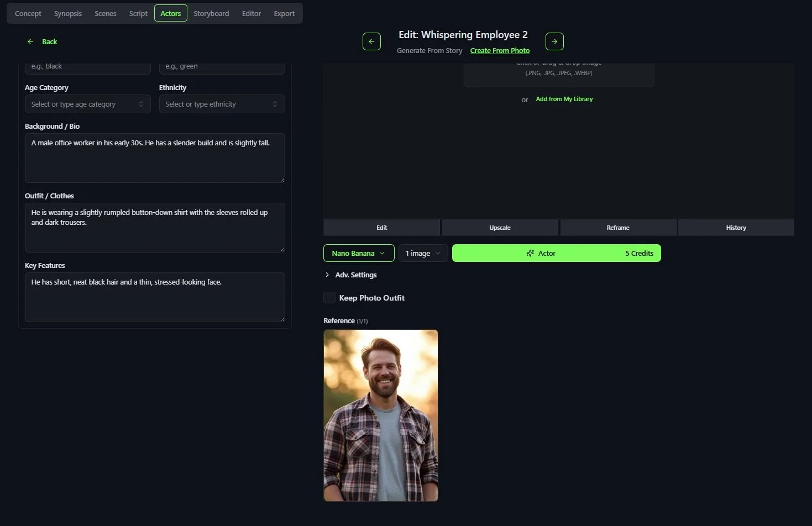The width and height of the screenshot is (812, 526).
Task: Expand the Adv. Settings section
Action: [350, 275]
